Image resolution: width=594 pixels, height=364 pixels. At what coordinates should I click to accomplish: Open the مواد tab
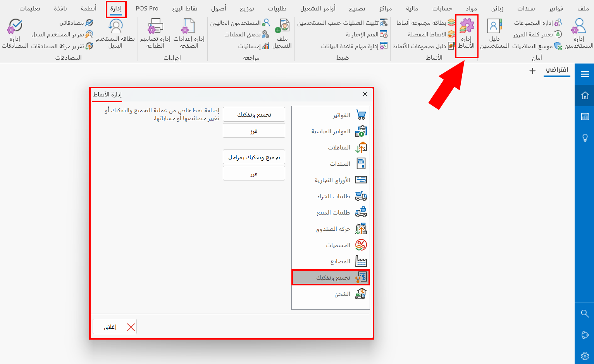pos(472,9)
